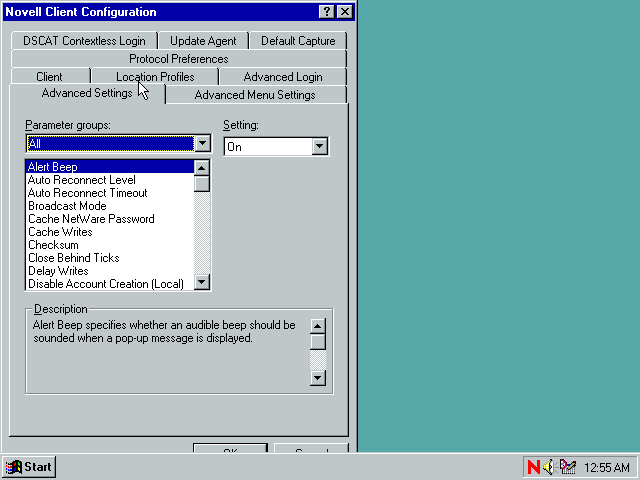The height and width of the screenshot is (480, 640).
Task: Select Auto Reconnect Timeout parameter
Action: (110, 193)
